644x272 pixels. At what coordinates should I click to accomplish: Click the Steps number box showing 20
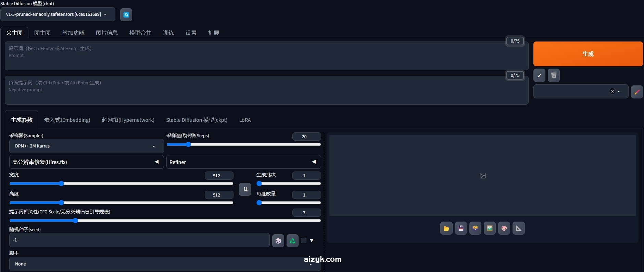point(306,137)
